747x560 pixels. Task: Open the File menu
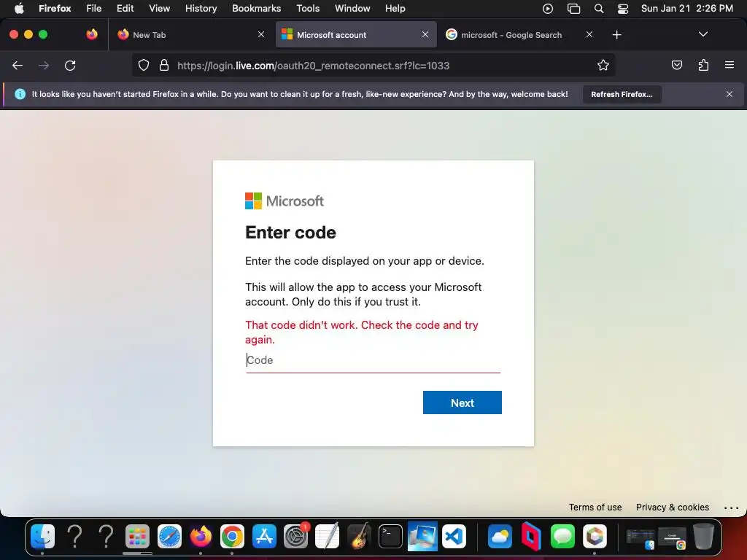[93, 8]
